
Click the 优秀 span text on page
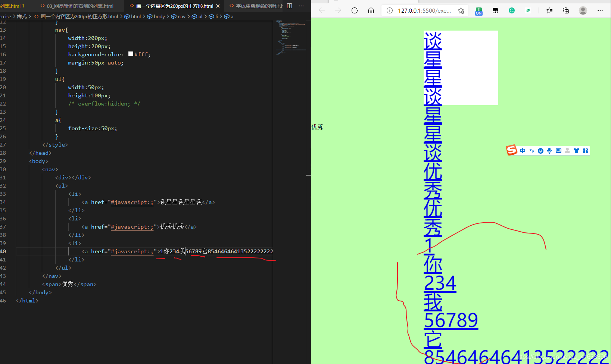point(317,127)
